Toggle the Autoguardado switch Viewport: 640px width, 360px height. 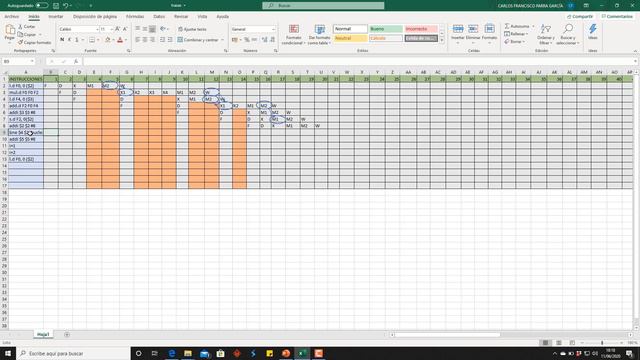[42, 6]
